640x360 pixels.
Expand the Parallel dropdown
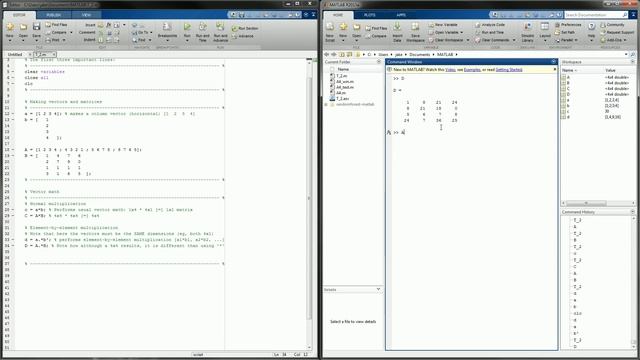pyautogui.click(x=576, y=40)
